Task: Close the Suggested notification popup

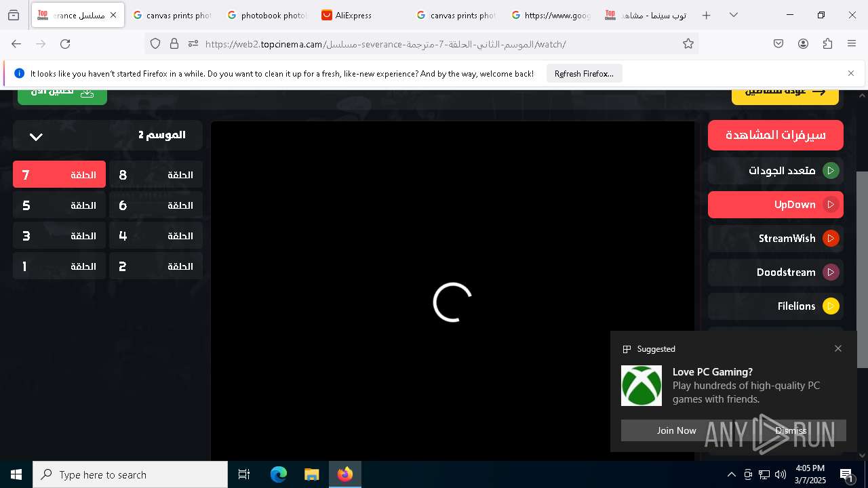Action: tap(838, 348)
